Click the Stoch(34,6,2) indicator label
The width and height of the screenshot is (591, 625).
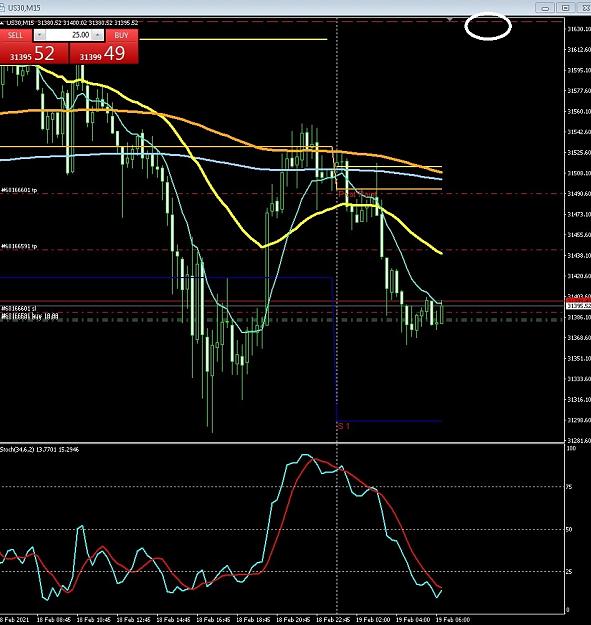pyautogui.click(x=39, y=450)
